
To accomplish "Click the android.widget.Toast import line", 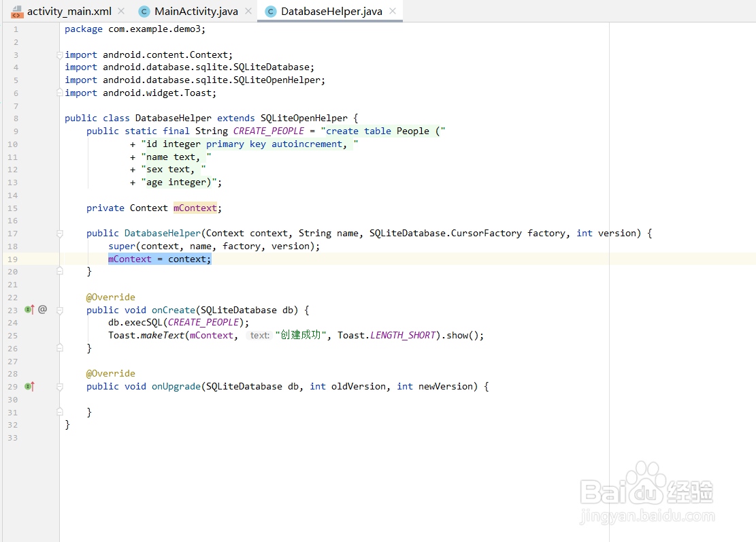I will [140, 93].
